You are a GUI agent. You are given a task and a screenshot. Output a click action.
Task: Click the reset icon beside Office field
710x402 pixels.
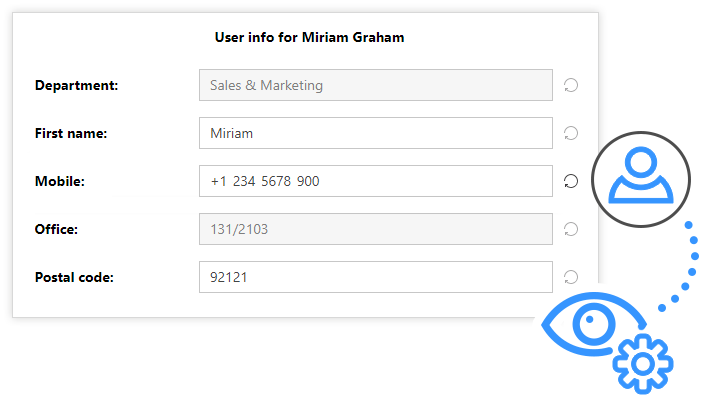tap(571, 229)
